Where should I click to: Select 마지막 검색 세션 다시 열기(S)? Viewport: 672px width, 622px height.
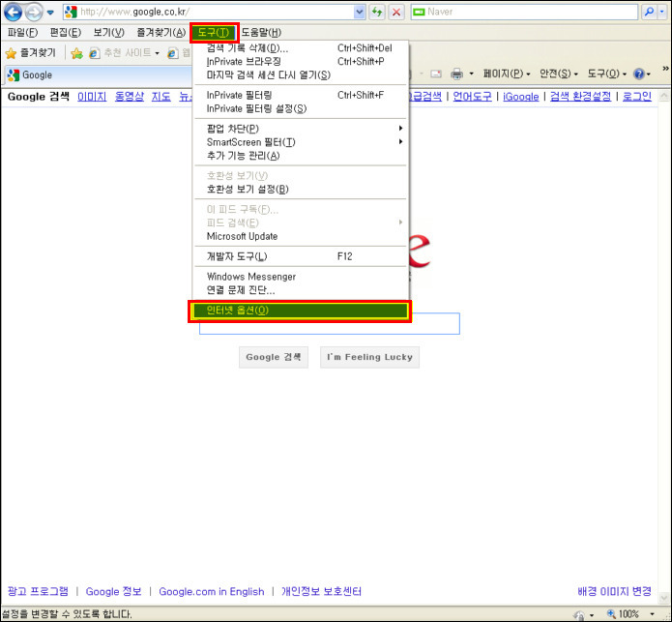pyautogui.click(x=300, y=75)
